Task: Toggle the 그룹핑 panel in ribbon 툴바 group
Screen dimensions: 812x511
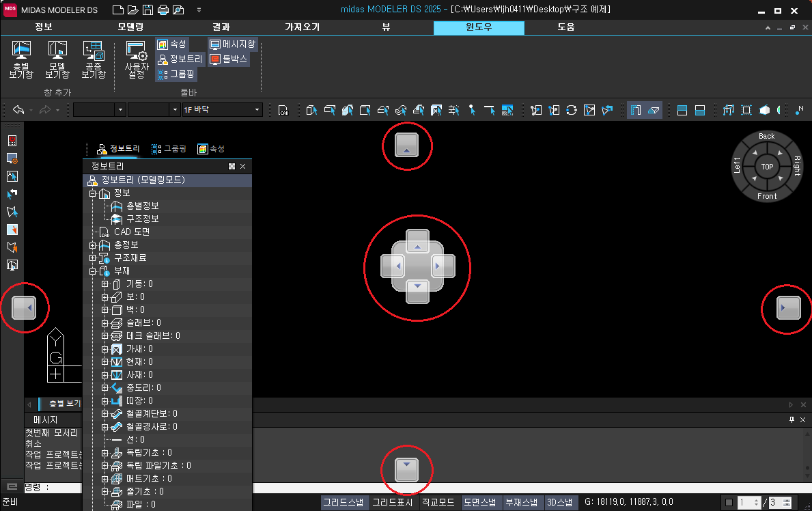Action: (176, 74)
